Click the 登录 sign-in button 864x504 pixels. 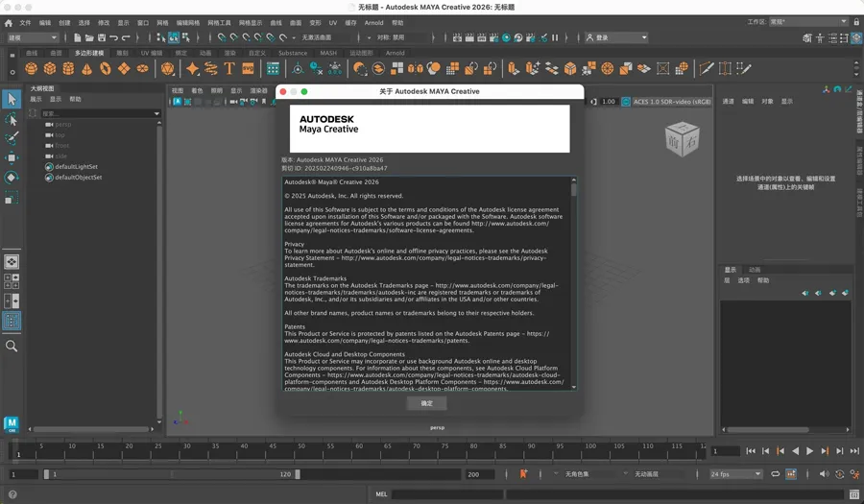[x=616, y=37]
